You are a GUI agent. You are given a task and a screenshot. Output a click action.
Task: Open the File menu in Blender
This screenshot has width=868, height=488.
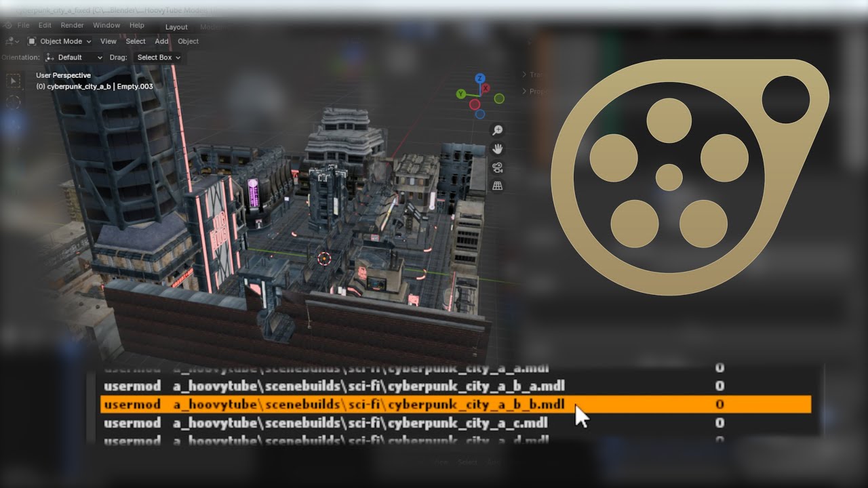[23, 25]
